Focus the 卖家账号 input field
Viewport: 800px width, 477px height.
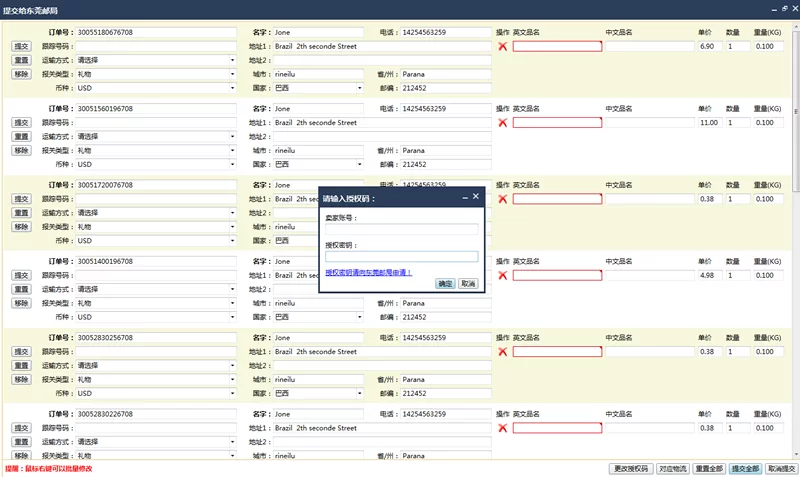401,229
